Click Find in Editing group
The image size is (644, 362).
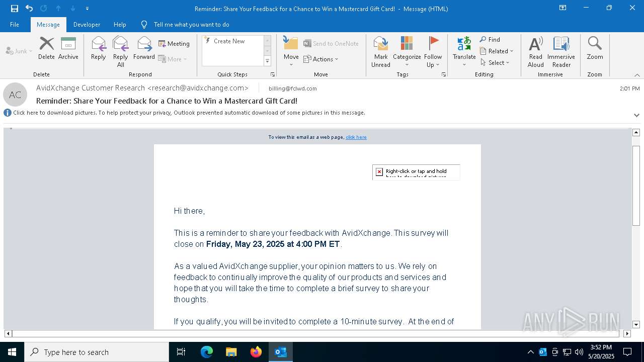[x=490, y=39]
